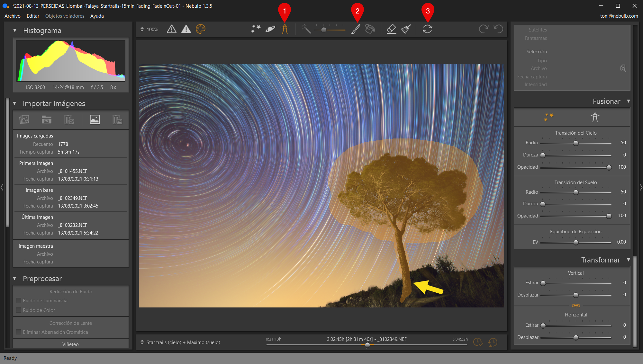Click the load master image icon
The height and width of the screenshot is (364, 643).
point(95,120)
